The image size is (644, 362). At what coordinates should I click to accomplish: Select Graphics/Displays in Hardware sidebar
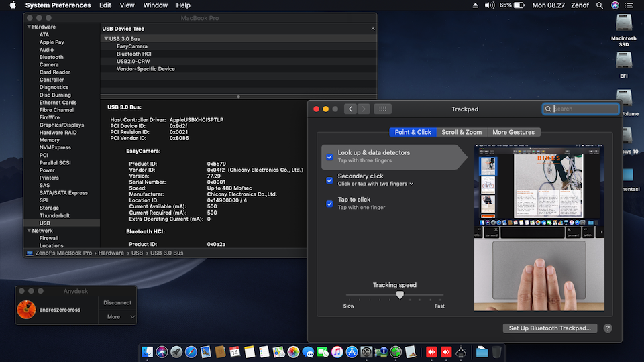(x=62, y=125)
